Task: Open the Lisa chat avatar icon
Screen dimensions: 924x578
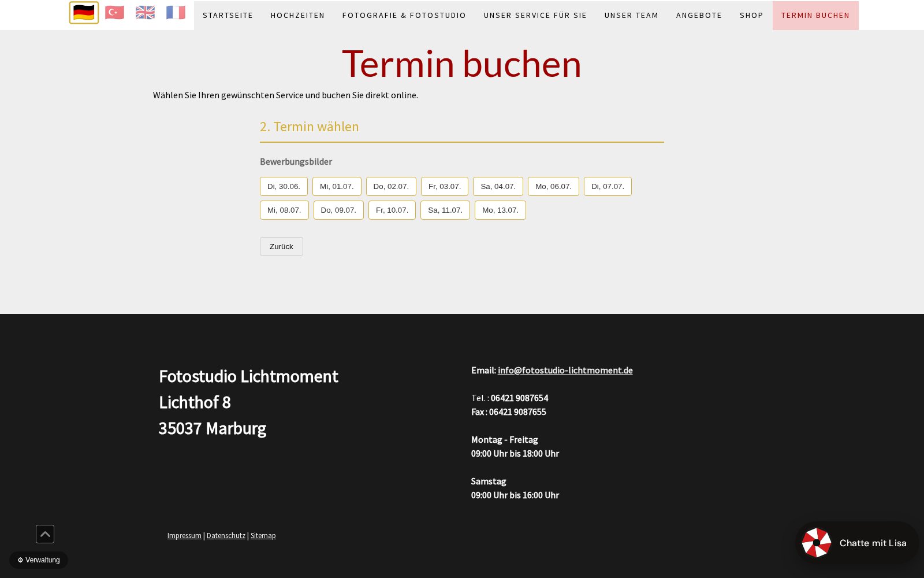Action: [817, 543]
